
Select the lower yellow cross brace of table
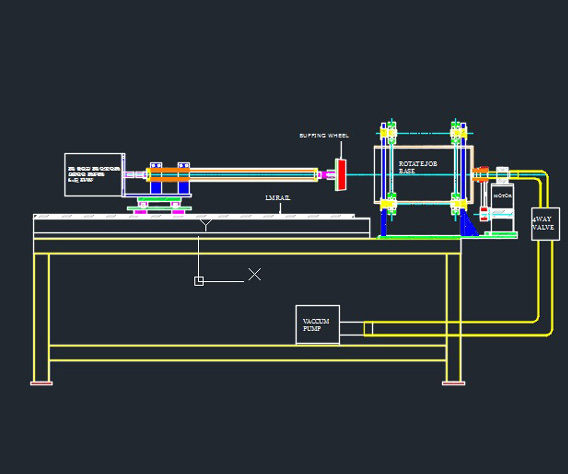point(247,353)
